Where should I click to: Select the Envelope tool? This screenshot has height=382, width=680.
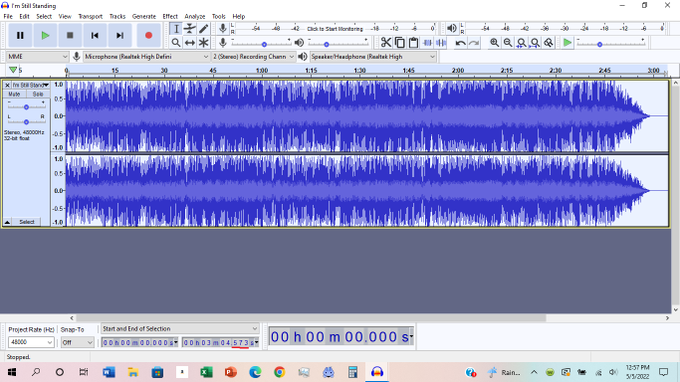pyautogui.click(x=190, y=29)
